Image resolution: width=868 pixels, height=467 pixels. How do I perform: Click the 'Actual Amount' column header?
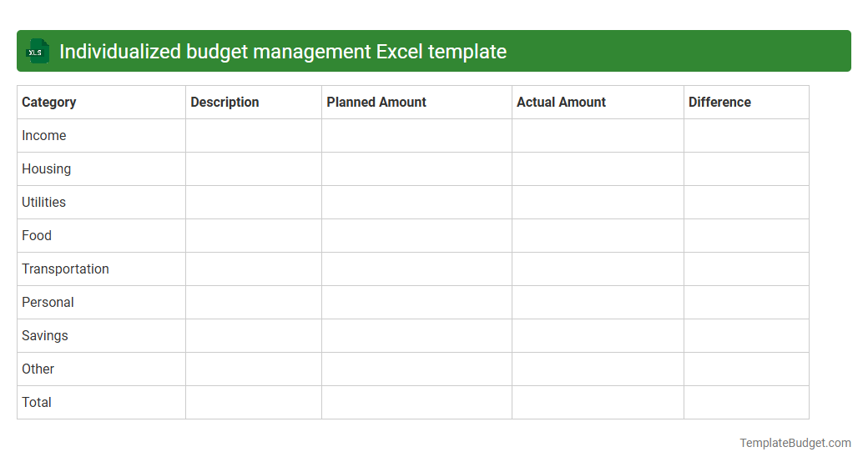[598, 103]
